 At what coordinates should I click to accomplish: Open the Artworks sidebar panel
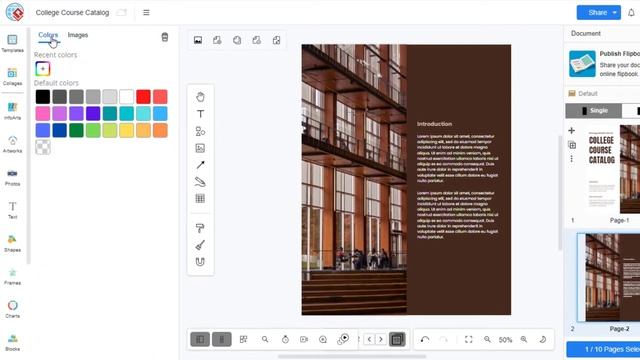pos(12,144)
